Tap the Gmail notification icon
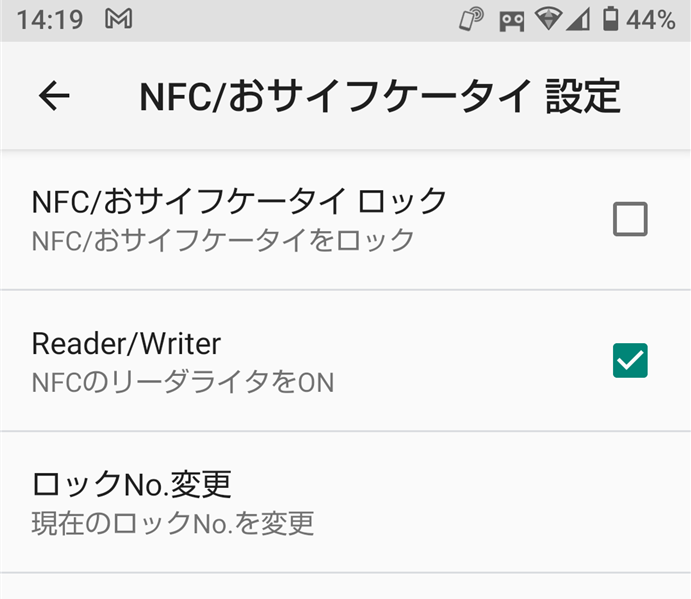 [x=119, y=19]
